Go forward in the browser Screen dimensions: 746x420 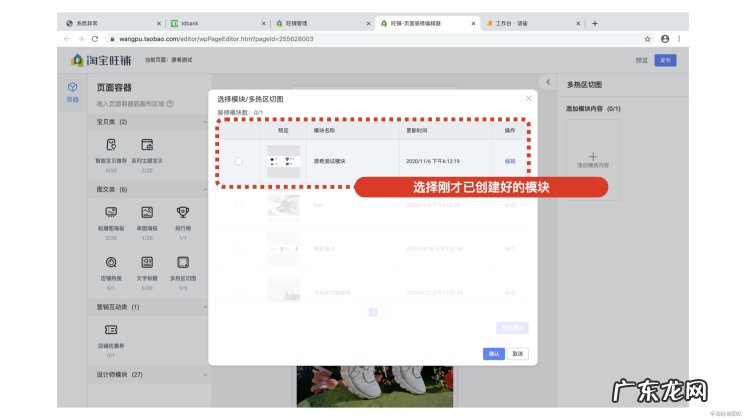(80, 39)
